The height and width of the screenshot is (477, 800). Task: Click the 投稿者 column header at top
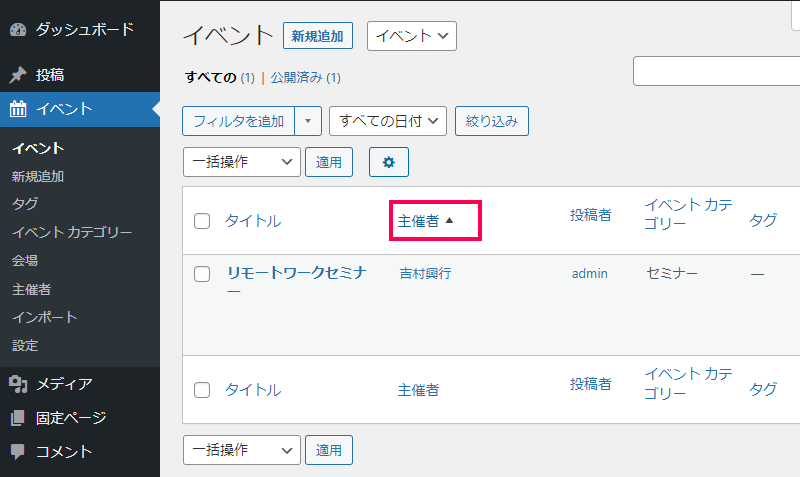click(591, 215)
